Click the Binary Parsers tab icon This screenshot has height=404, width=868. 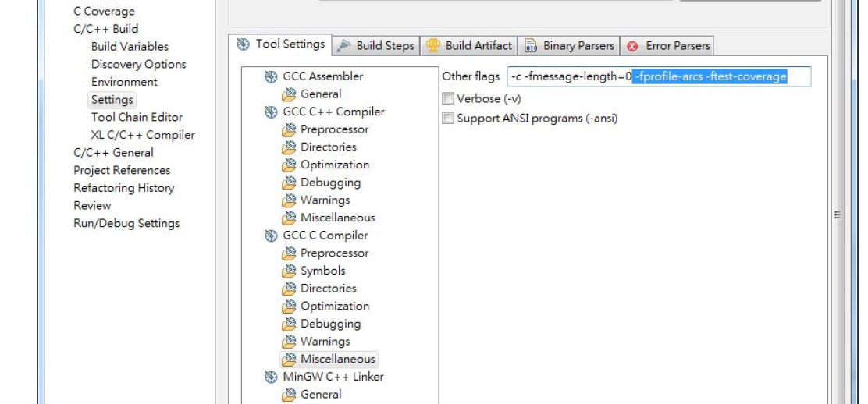(531, 46)
